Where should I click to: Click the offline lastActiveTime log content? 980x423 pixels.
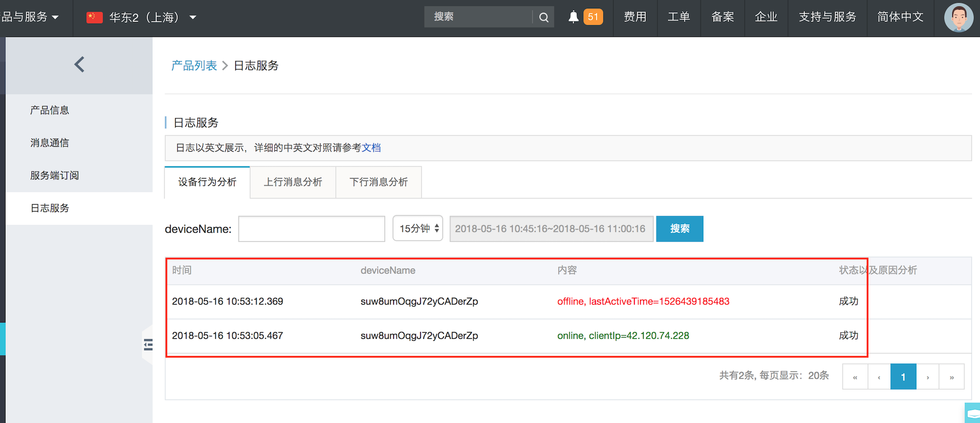pyautogui.click(x=643, y=301)
